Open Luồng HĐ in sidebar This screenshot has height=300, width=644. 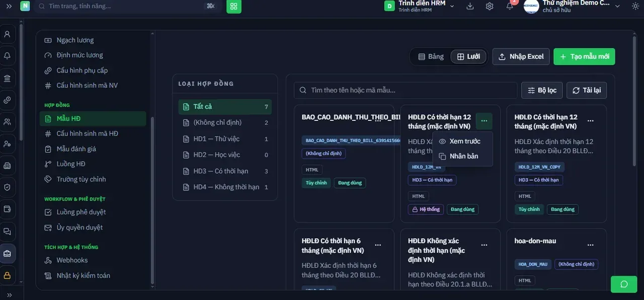coord(93,164)
